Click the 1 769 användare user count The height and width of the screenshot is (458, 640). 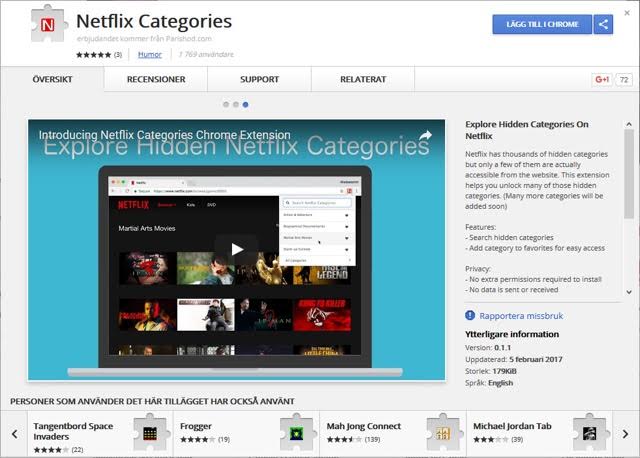click(206, 54)
